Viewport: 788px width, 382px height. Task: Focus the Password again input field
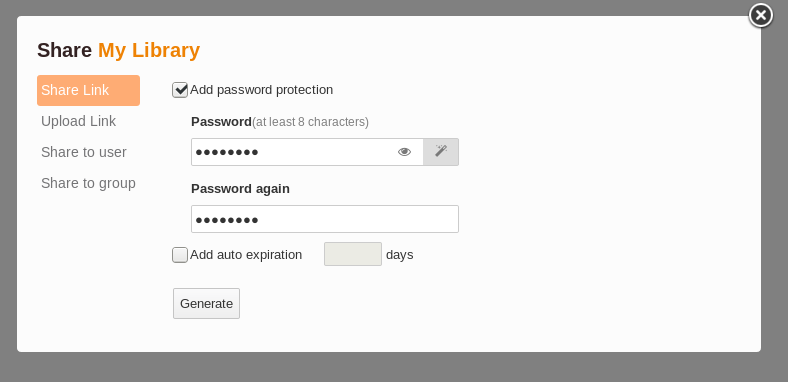pyautogui.click(x=325, y=219)
